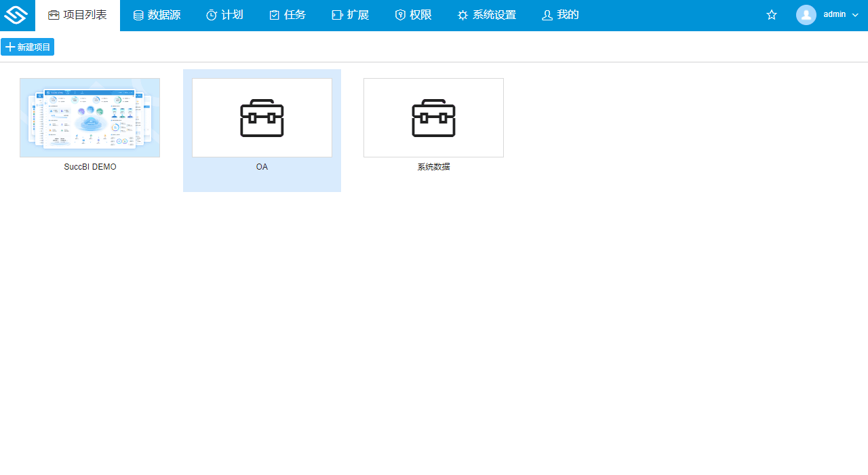The width and height of the screenshot is (868, 475).
Task: Click the 任务 checklist icon
Action: tap(273, 14)
